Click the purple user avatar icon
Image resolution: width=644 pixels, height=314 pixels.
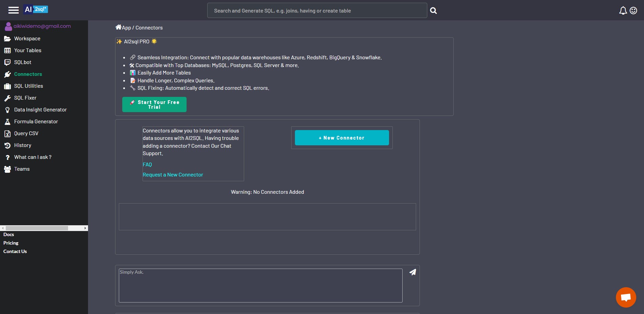tap(8, 26)
